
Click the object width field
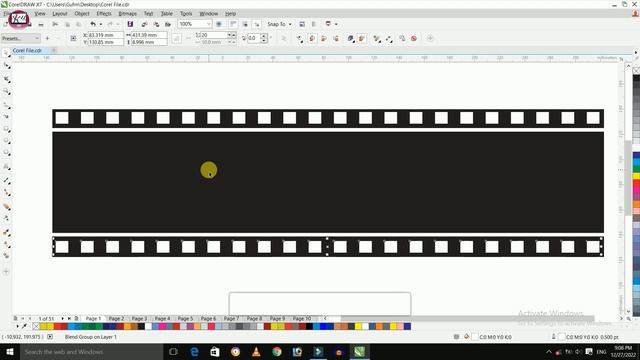coord(149,35)
